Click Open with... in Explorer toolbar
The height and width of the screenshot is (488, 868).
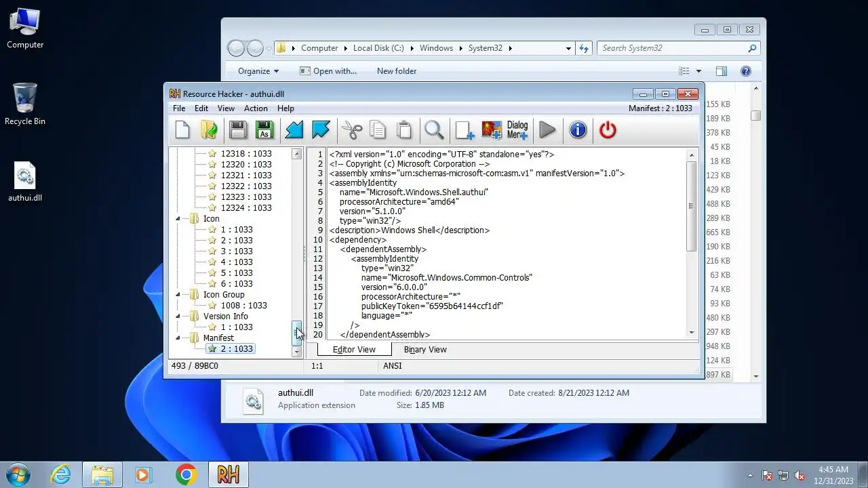328,71
